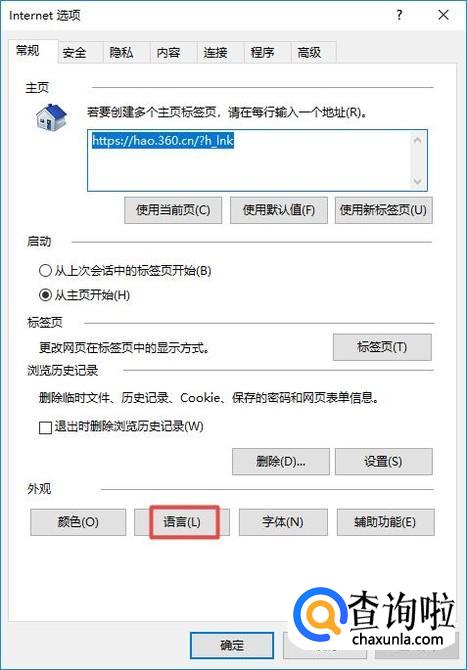
Task: Click the homepage box scroll up arrow
Action: pos(417,140)
